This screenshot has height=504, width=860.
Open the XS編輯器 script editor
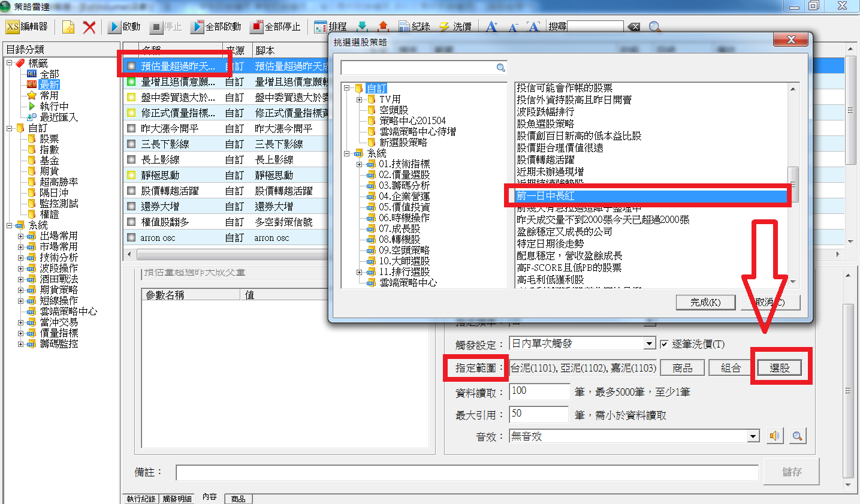point(27,27)
